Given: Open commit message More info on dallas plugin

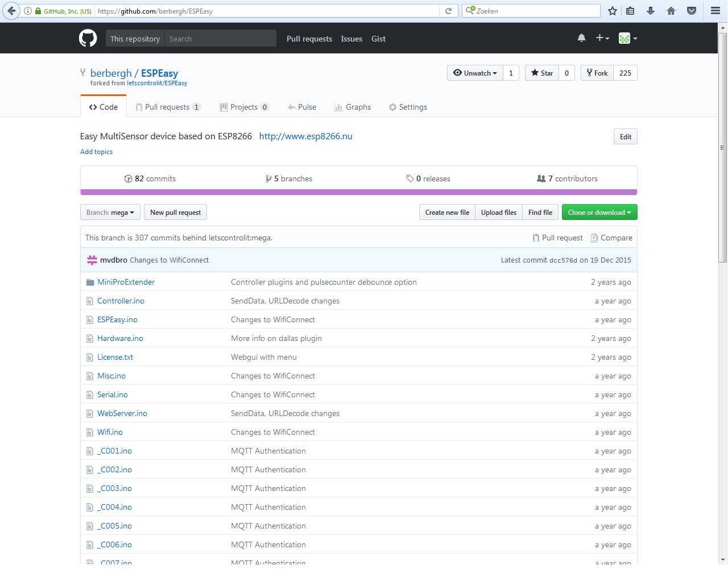Looking at the screenshot, I should click(x=276, y=339).
